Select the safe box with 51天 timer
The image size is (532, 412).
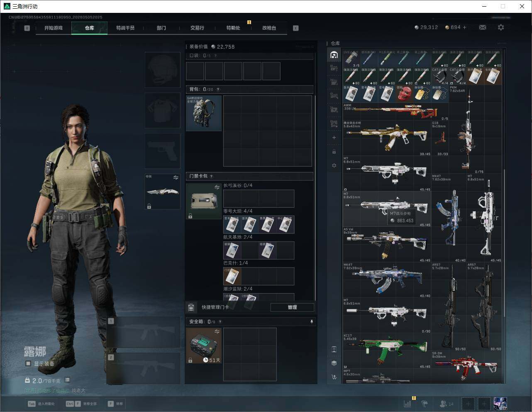[x=204, y=346]
